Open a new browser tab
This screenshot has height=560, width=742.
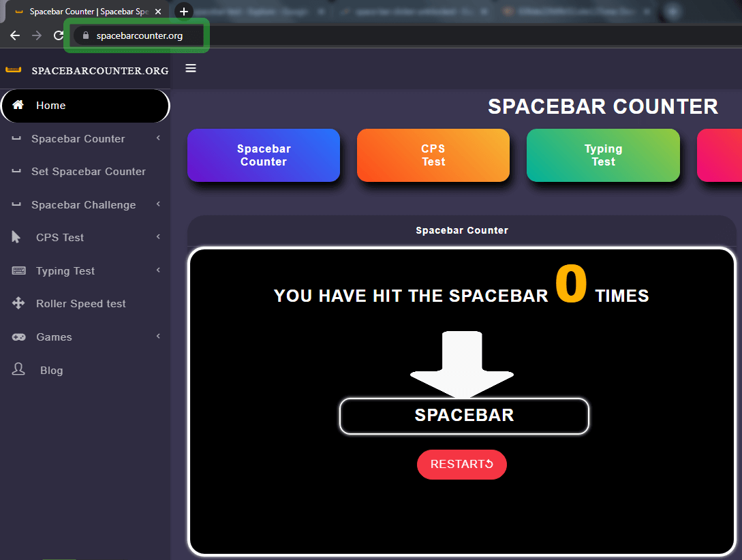click(x=183, y=12)
